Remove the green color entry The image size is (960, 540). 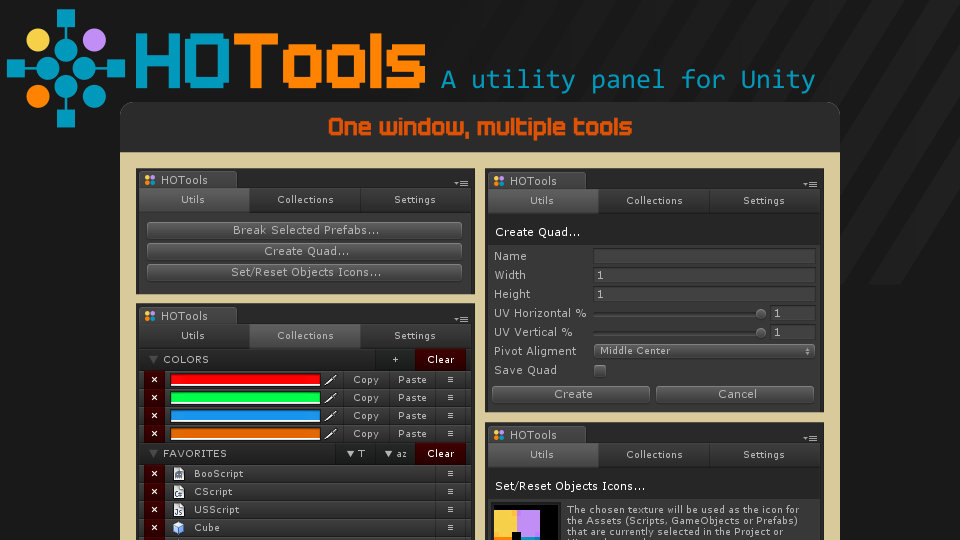(154, 398)
